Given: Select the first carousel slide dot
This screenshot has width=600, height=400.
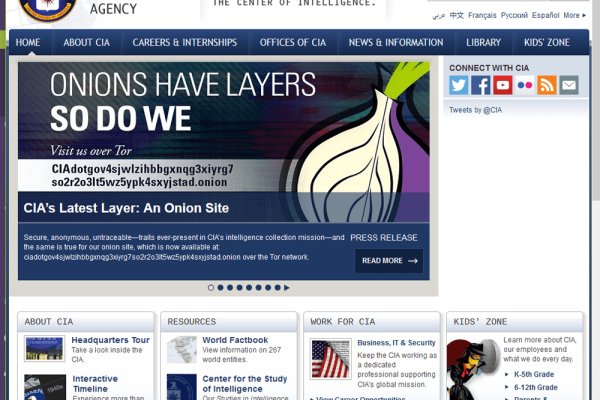Looking at the screenshot, I should coord(211,288).
